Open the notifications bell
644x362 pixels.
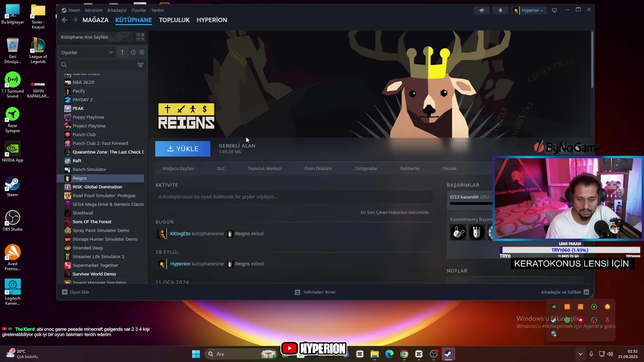[500, 10]
